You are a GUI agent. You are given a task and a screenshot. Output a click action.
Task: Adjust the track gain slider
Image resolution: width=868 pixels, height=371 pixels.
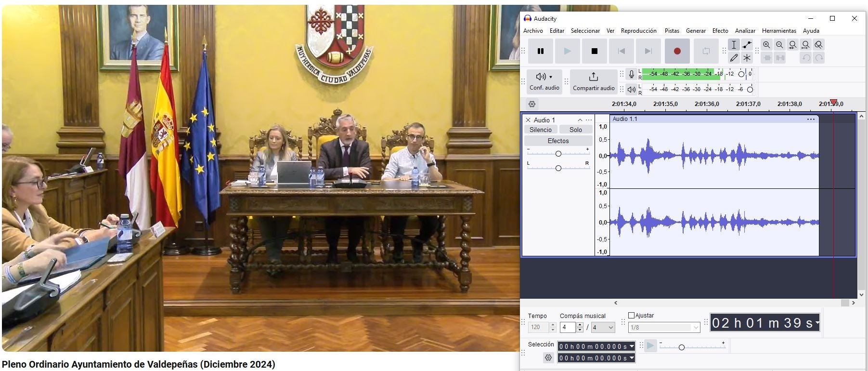pos(558,154)
